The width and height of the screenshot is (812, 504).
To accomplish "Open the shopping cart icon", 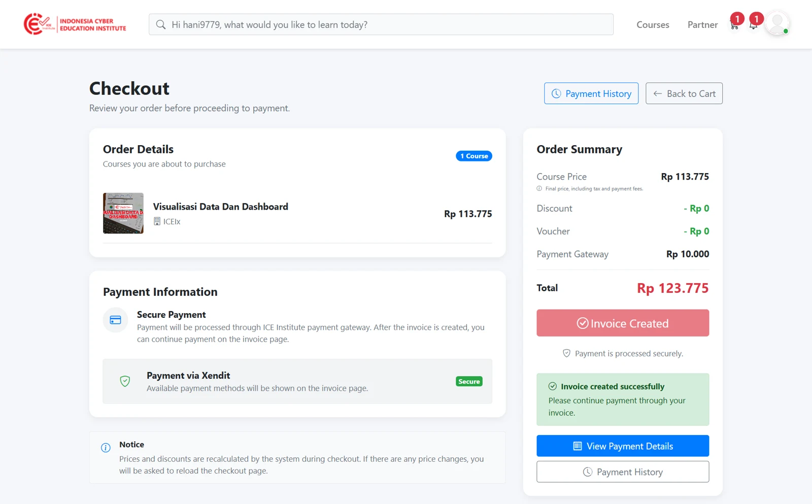I will coord(734,25).
